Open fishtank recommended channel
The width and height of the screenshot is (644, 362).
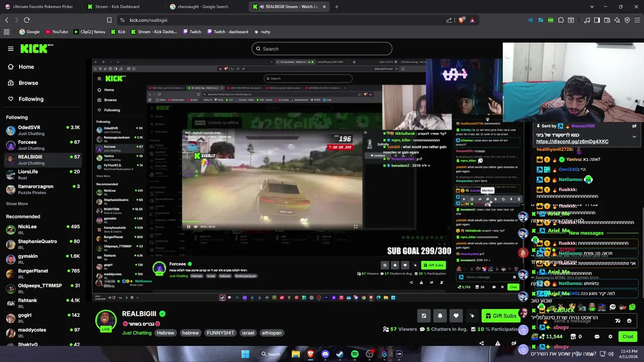point(43,303)
